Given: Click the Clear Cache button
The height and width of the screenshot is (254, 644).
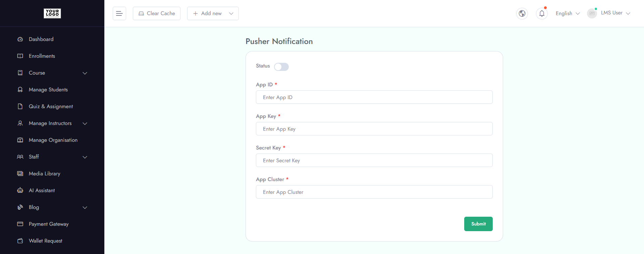Looking at the screenshot, I should (x=157, y=13).
